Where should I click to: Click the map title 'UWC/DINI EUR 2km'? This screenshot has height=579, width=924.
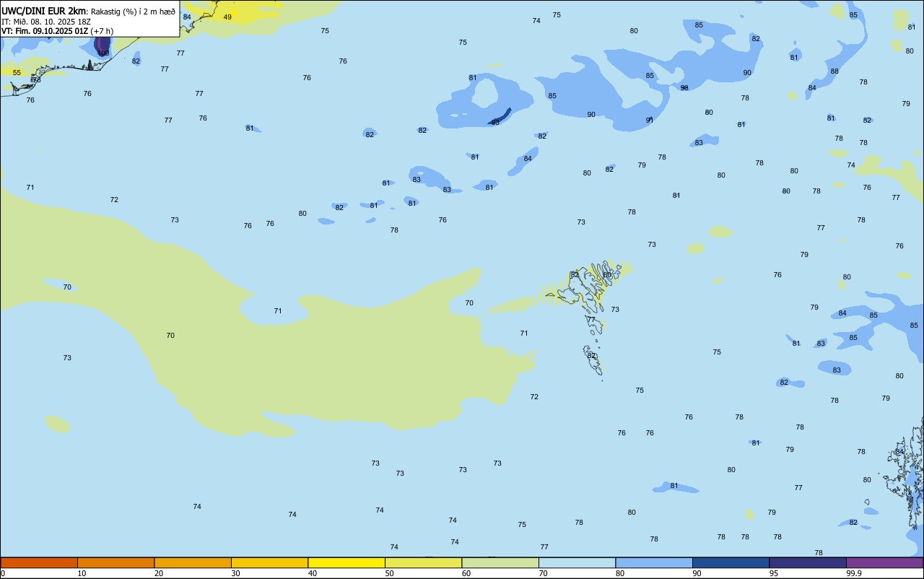click(x=44, y=11)
